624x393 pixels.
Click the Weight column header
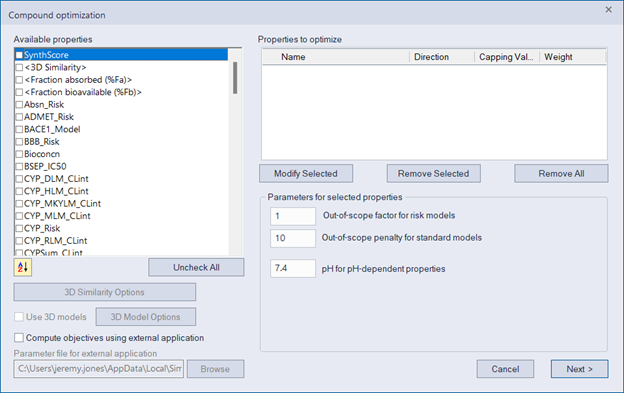pyautogui.click(x=572, y=57)
